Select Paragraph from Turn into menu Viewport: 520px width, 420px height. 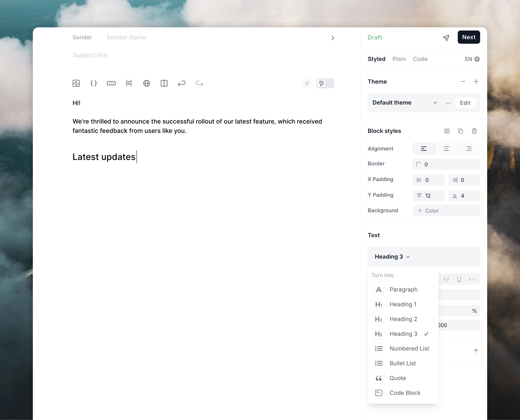point(403,289)
